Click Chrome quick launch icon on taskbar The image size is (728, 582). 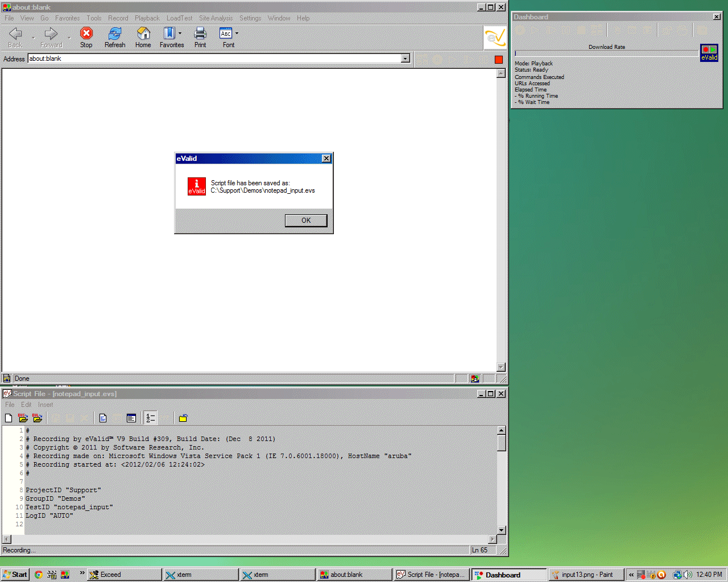coord(39,575)
